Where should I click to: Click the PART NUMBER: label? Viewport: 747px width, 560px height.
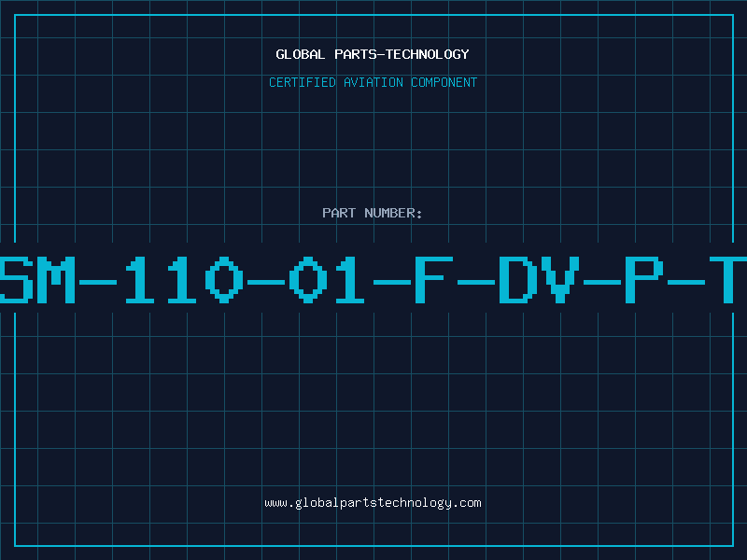point(372,213)
